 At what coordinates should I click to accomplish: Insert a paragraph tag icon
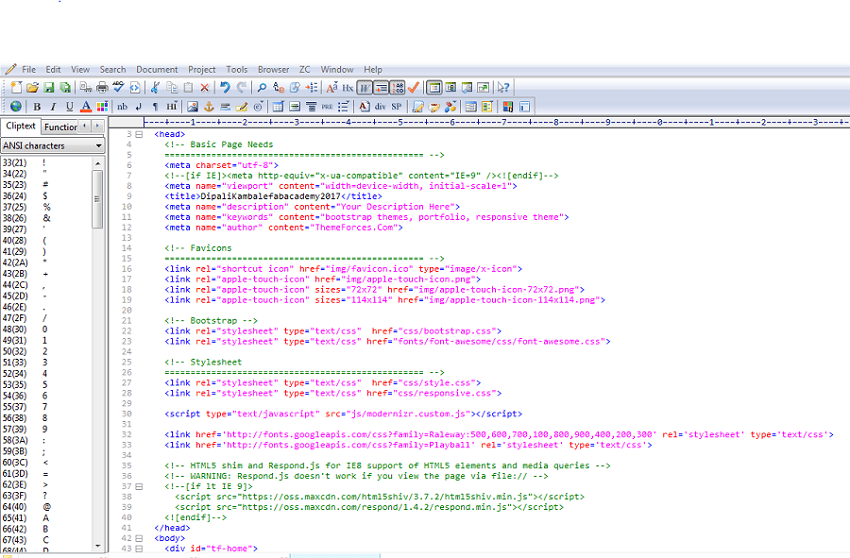pyautogui.click(x=155, y=106)
